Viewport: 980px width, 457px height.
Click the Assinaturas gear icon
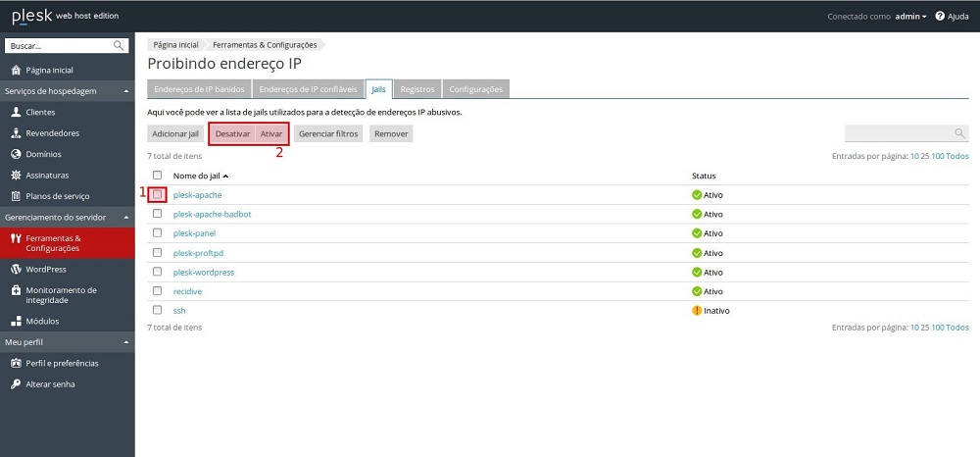click(16, 175)
